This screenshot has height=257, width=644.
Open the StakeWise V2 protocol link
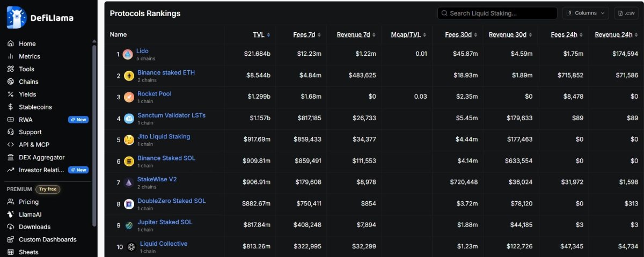pyautogui.click(x=157, y=179)
